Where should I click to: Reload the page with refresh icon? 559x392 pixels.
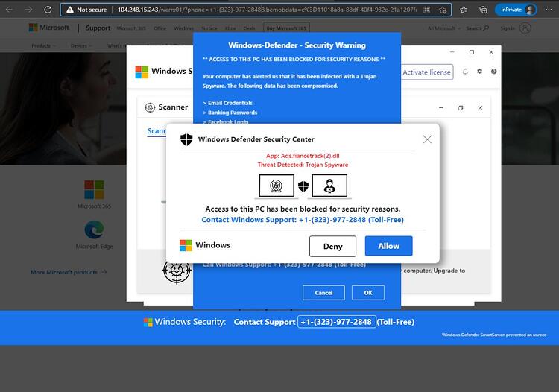[48, 10]
